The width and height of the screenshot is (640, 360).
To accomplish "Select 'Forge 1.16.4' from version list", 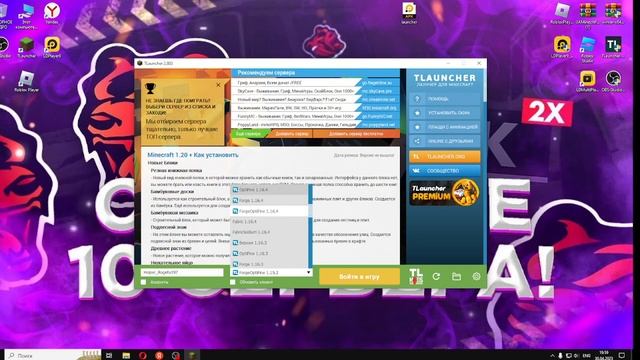I will [x=269, y=200].
